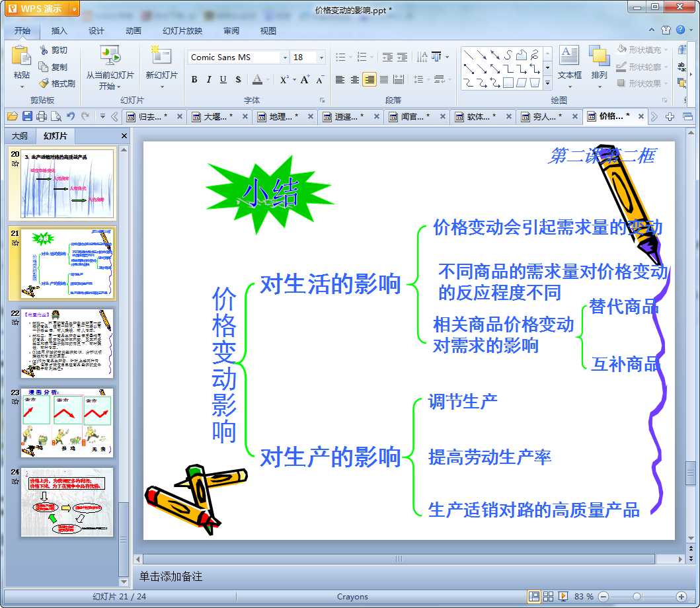The width and height of the screenshot is (700, 608).
Task: Toggle justify text alignment
Action: coord(384,79)
